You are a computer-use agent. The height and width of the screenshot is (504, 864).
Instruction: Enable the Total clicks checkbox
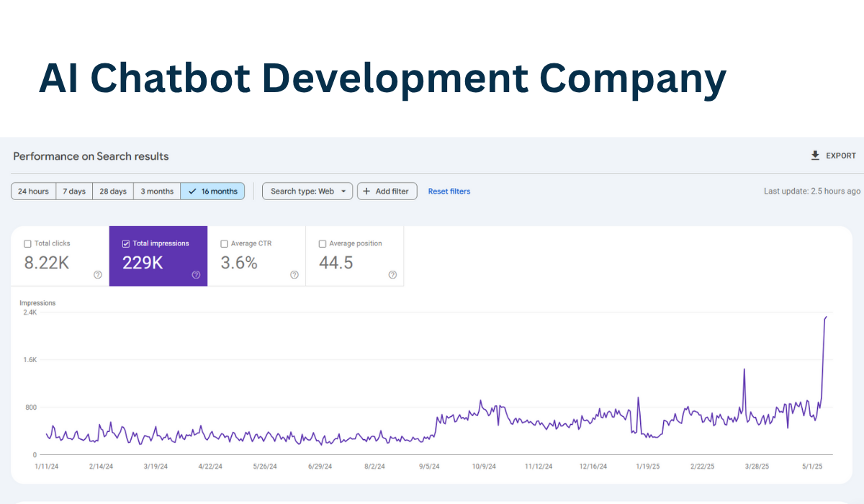tap(27, 243)
